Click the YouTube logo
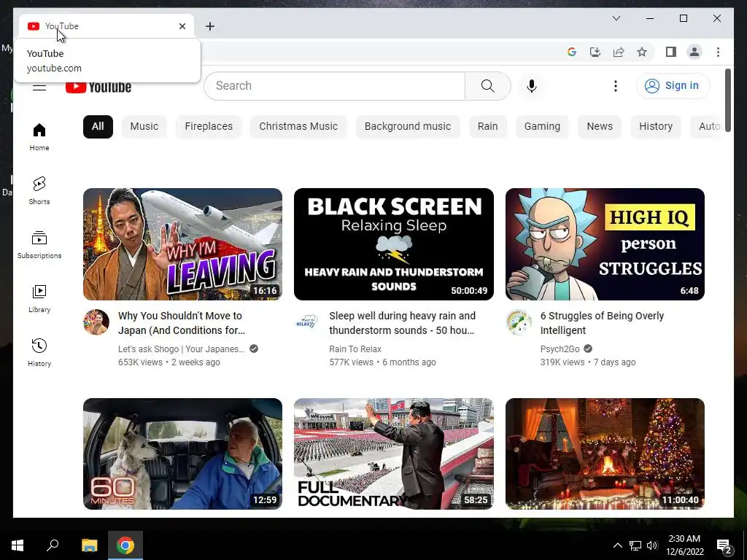This screenshot has width=747, height=560. click(x=98, y=87)
